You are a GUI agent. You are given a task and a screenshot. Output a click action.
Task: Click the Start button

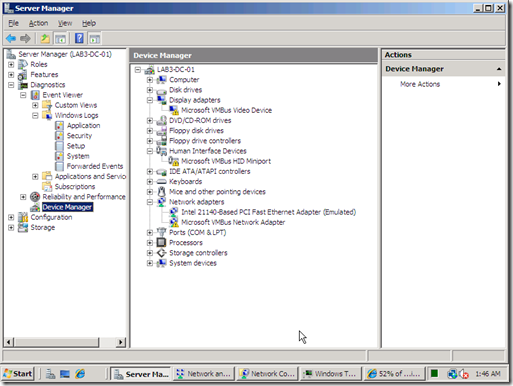pyautogui.click(x=18, y=374)
